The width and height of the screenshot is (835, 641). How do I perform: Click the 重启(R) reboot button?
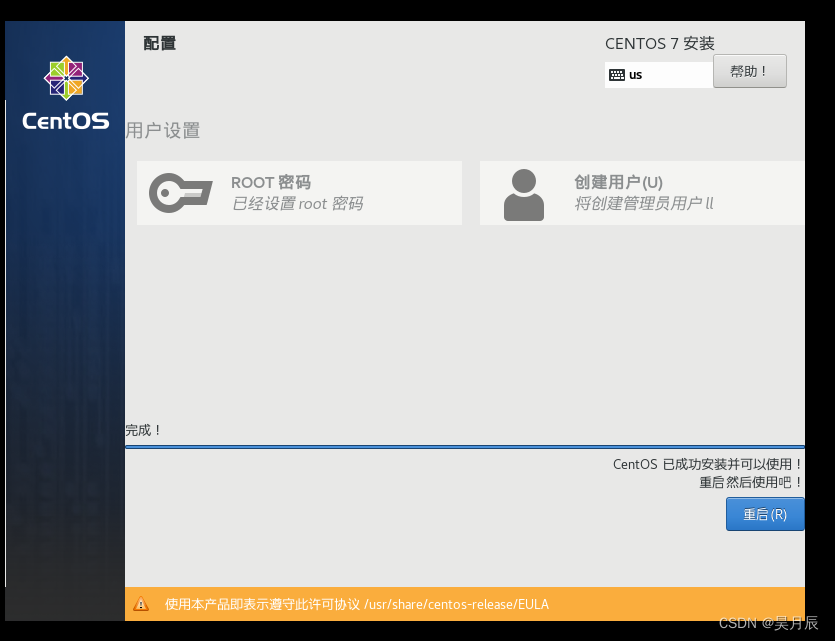[765, 514]
